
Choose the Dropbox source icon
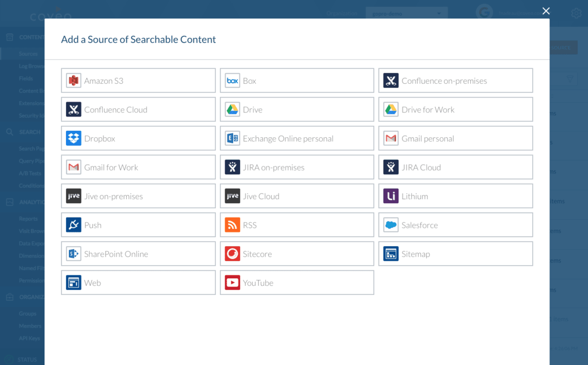click(73, 138)
